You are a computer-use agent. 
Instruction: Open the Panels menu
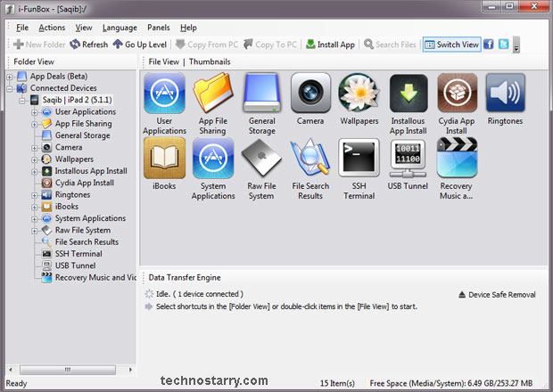(159, 28)
